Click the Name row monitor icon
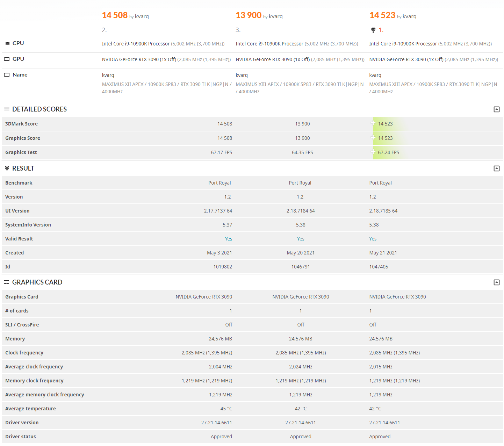This screenshot has height=446, width=504. (7, 75)
